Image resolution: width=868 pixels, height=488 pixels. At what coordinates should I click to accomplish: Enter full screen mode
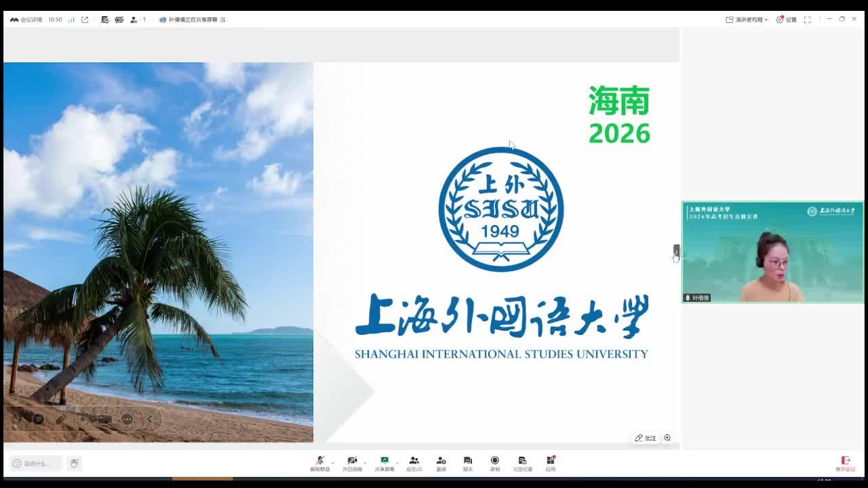(x=807, y=20)
